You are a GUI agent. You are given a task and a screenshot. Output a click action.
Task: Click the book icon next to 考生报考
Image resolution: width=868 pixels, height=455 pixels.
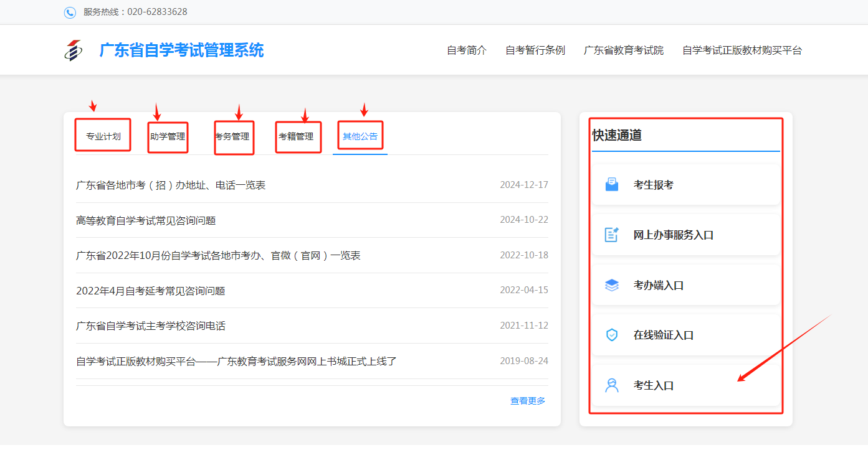coord(611,184)
